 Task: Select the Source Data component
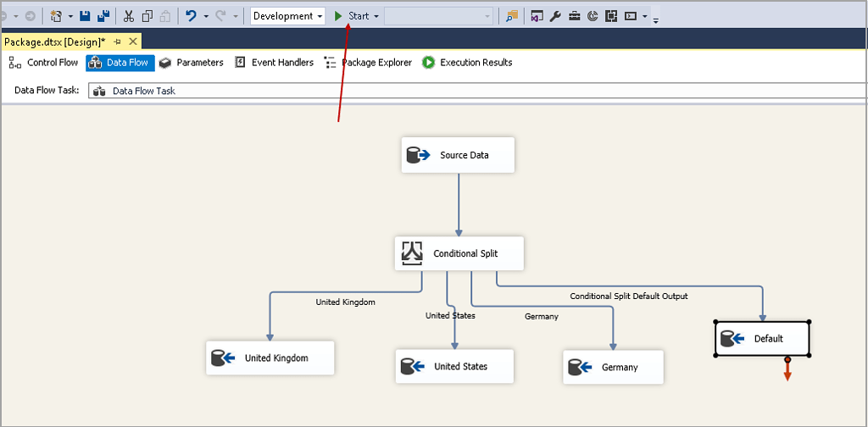pyautogui.click(x=458, y=155)
